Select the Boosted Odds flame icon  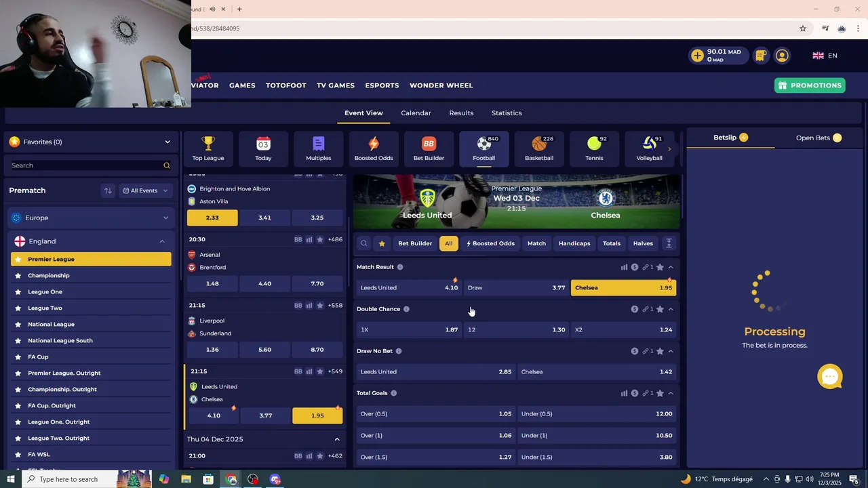pos(374,148)
